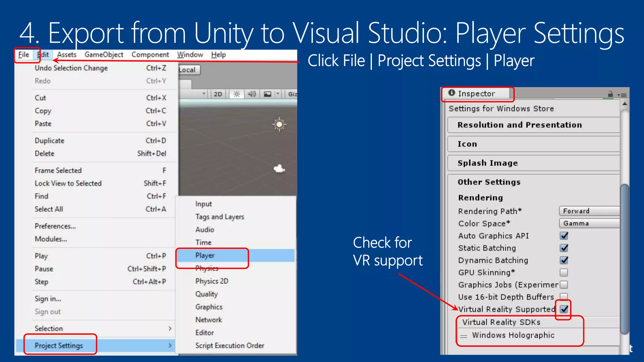
Task: Open the effects dropdown arrow beside image icon
Action: tap(278, 94)
